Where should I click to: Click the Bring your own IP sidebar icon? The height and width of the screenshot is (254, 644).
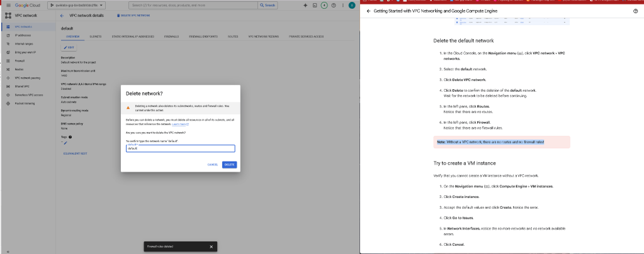pos(8,52)
